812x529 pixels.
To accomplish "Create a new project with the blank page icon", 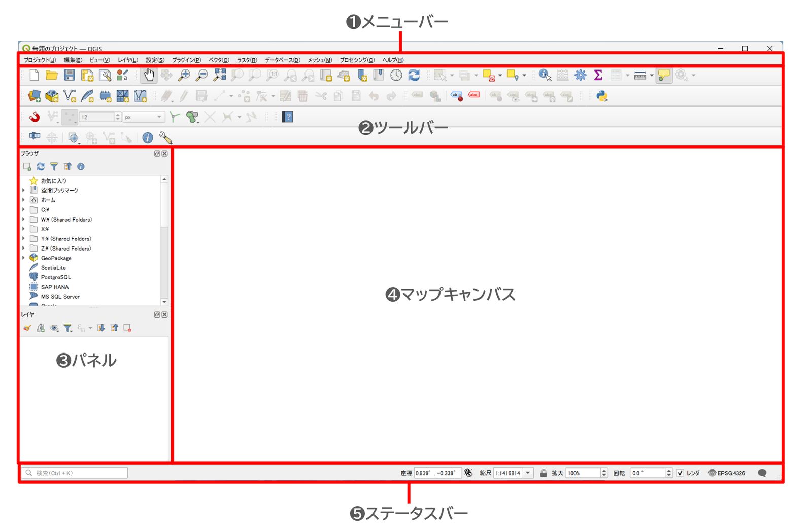I will tap(34, 76).
